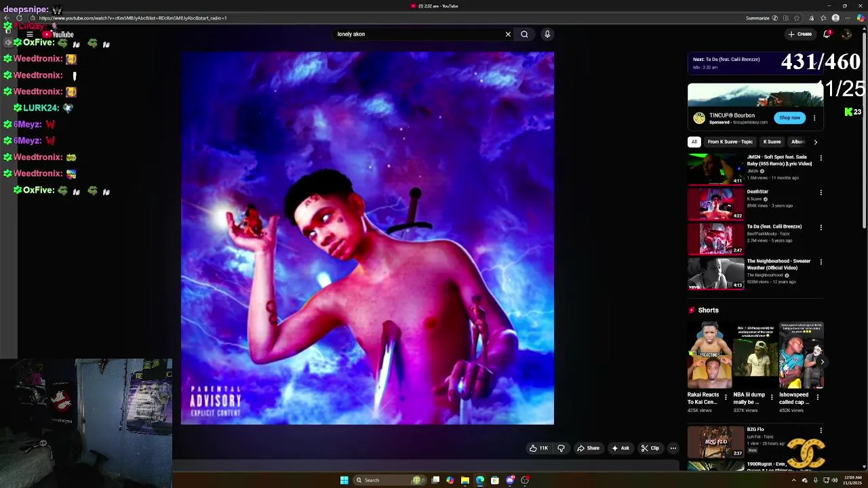This screenshot has width=868, height=488.
Task: Open the YouTube hamburger guide menu
Action: (30, 34)
